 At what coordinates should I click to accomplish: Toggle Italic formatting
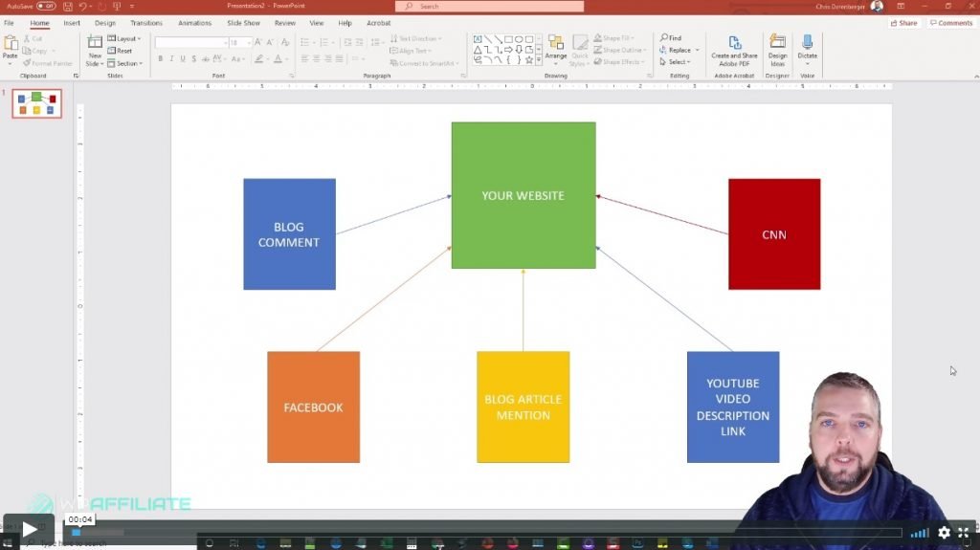(172, 58)
